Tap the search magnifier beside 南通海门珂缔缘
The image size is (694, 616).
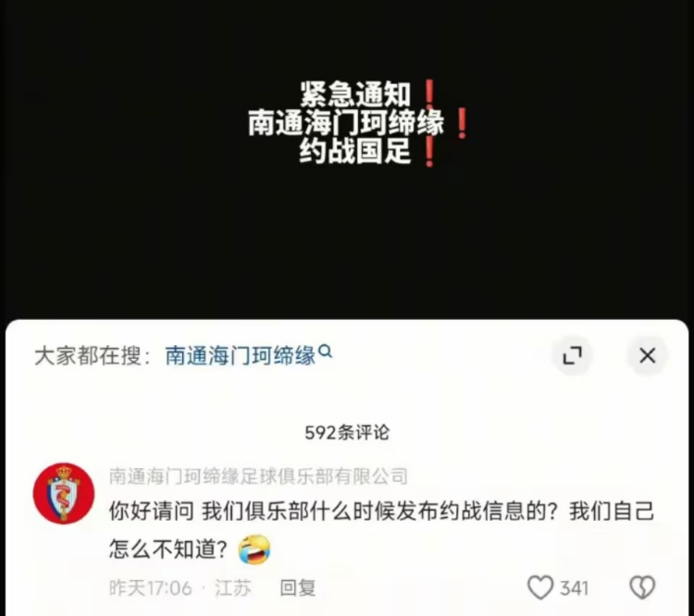pyautogui.click(x=326, y=351)
